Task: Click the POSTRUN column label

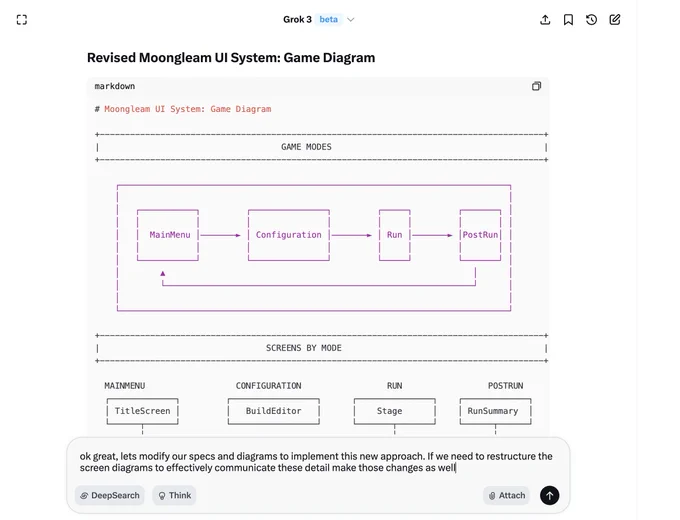Action: pos(506,386)
